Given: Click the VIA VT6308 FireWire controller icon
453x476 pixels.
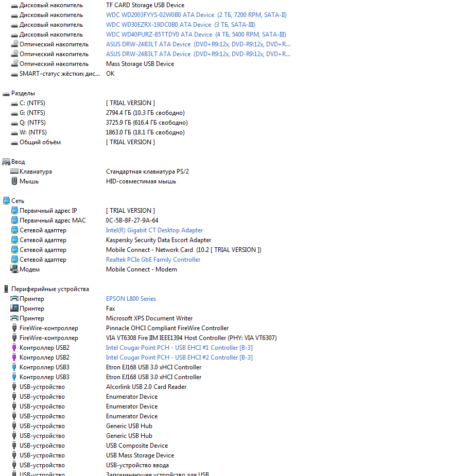Looking at the screenshot, I should tap(14, 337).
